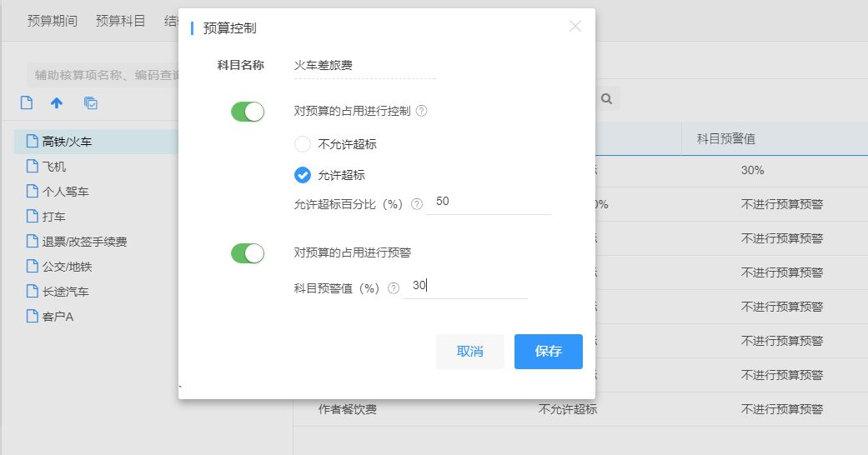Select the 不允许超标 radio option
This screenshot has height=455, width=868.
coord(302,144)
